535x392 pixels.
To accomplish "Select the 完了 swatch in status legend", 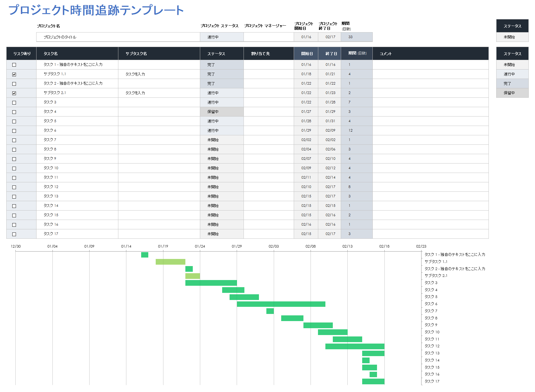I will [512, 83].
